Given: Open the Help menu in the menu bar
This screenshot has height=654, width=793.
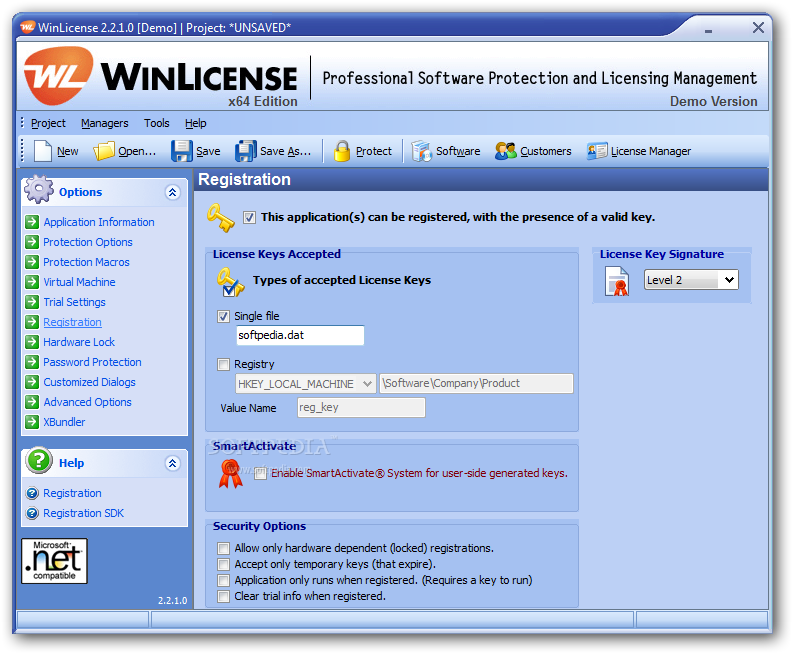Looking at the screenshot, I should pos(196,123).
